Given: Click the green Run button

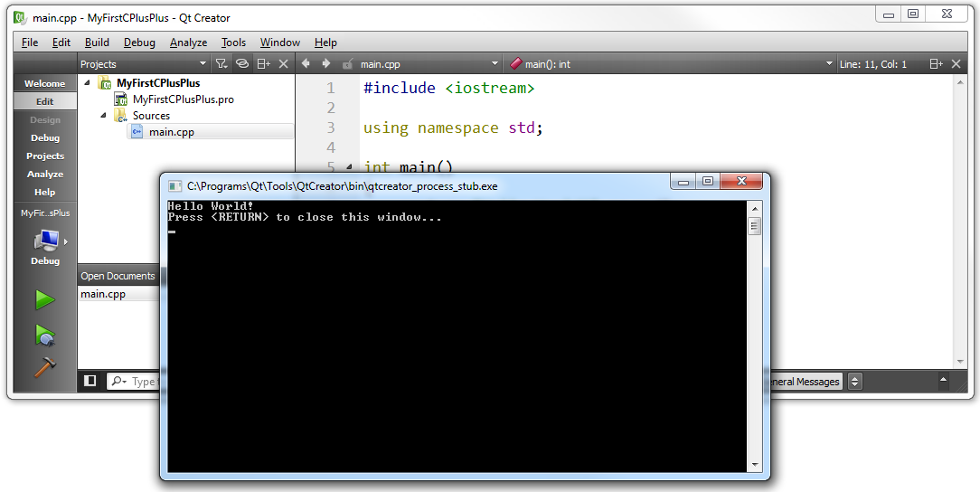Looking at the screenshot, I should point(44,299).
